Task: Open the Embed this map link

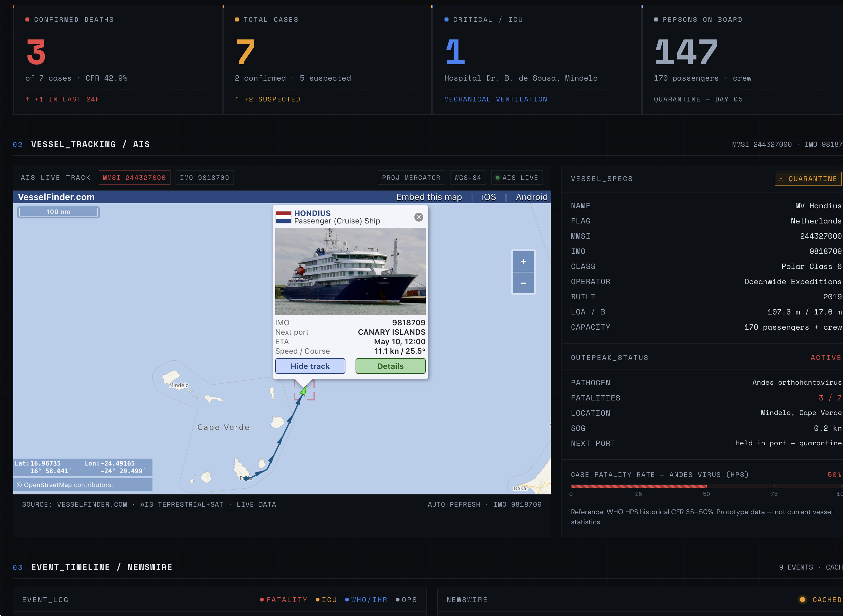Action: click(x=429, y=197)
